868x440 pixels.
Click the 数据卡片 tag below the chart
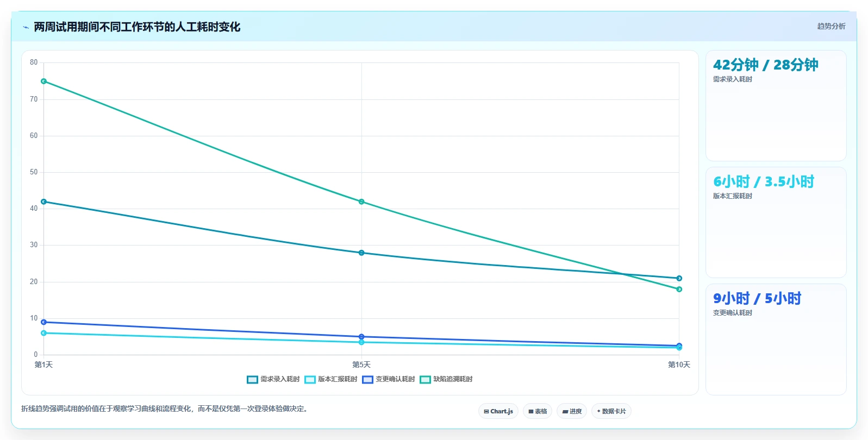click(611, 411)
